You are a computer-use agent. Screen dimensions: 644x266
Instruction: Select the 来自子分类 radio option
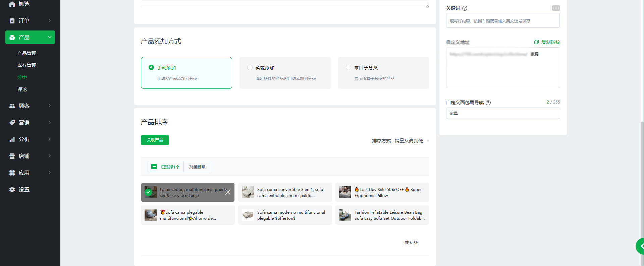click(348, 68)
